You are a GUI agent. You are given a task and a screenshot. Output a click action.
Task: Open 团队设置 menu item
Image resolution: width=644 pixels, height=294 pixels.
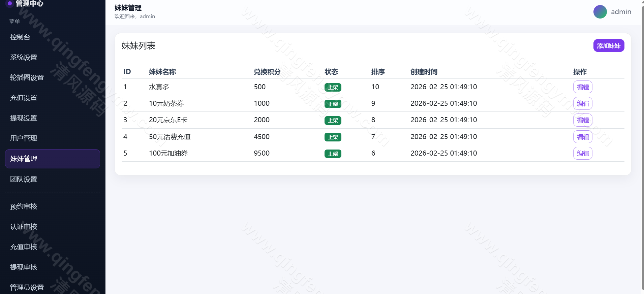(x=53, y=179)
